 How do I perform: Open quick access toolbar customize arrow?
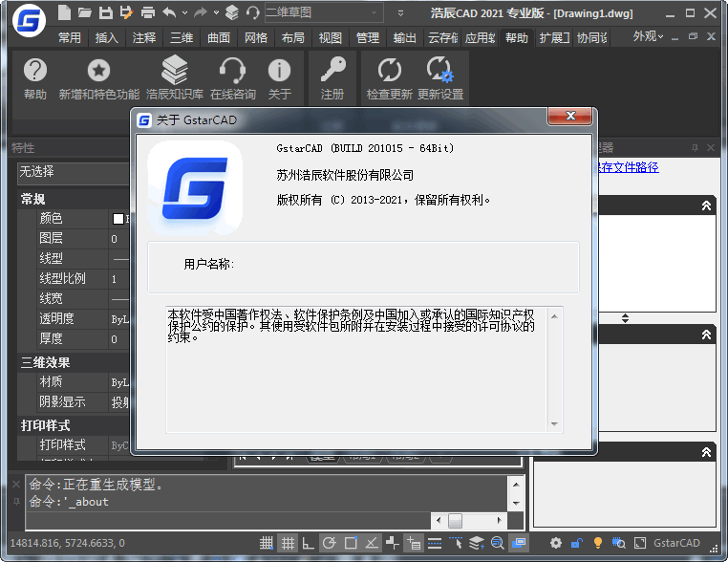(400, 13)
